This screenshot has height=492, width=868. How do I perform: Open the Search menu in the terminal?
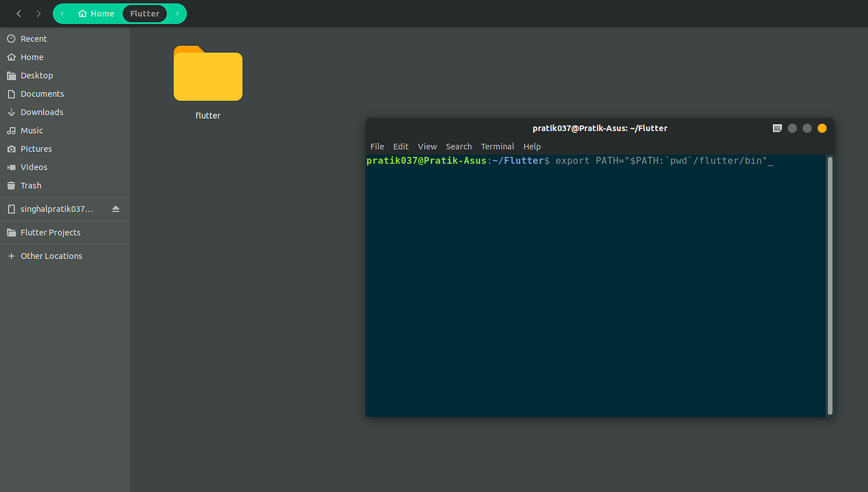459,146
